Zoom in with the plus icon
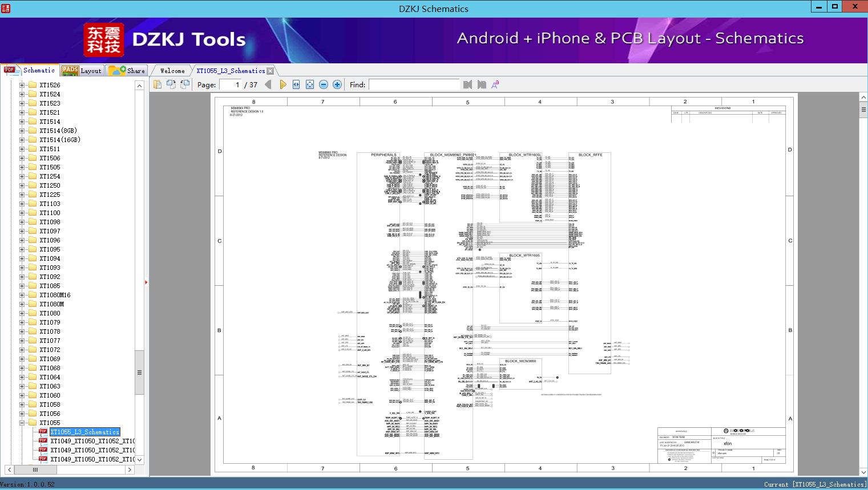 click(337, 84)
